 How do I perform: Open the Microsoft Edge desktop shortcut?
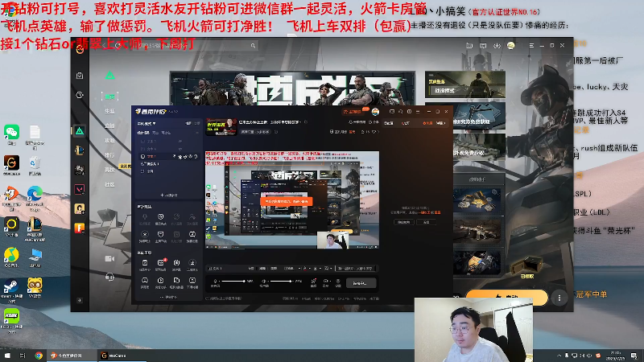(x=35, y=197)
